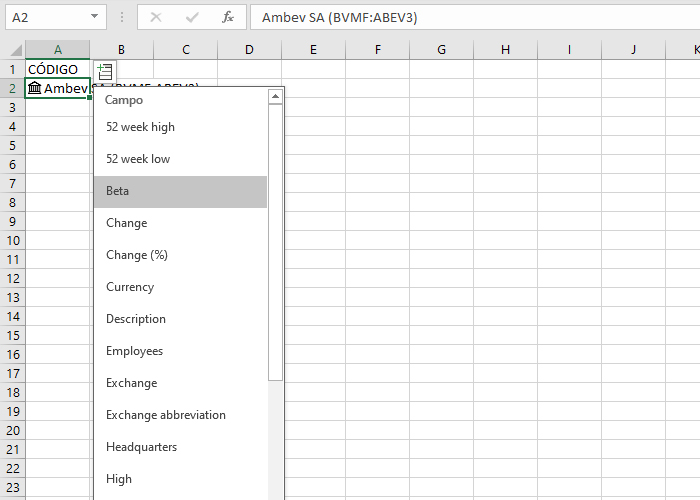The height and width of the screenshot is (500, 700).
Task: Select column F header
Action: pyautogui.click(x=378, y=50)
